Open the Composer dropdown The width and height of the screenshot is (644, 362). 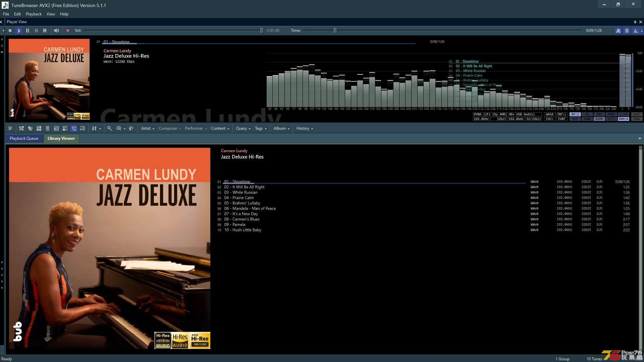[169, 128]
